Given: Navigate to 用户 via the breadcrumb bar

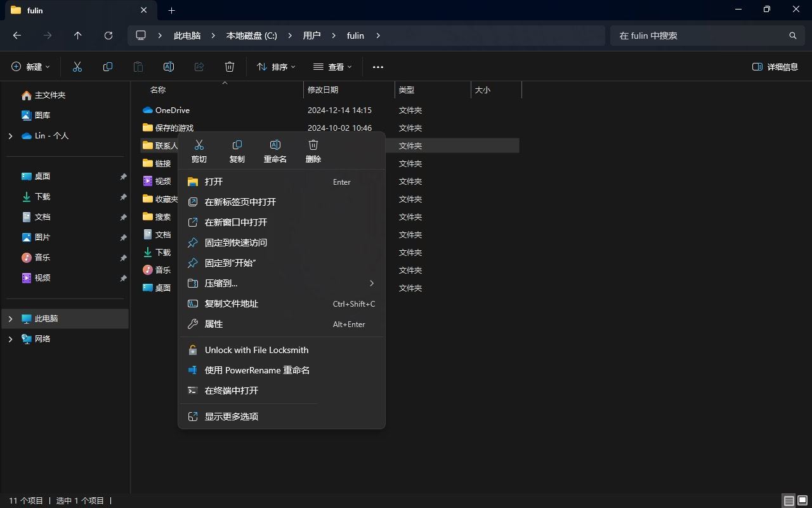Looking at the screenshot, I should click(311, 36).
